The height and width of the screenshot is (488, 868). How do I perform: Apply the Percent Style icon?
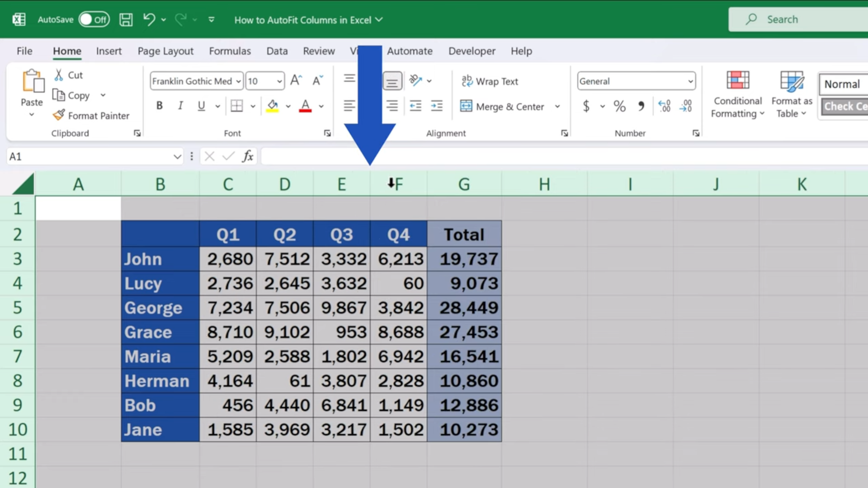click(619, 106)
